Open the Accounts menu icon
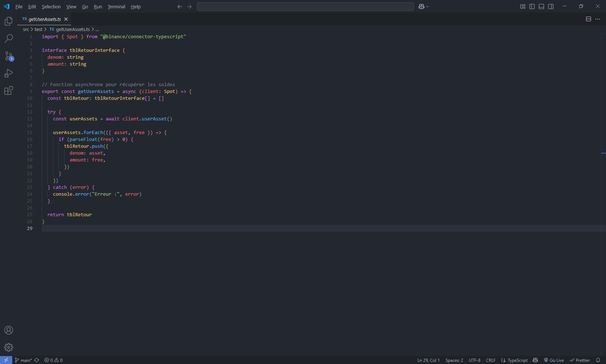This screenshot has width=606, height=364. point(9,330)
